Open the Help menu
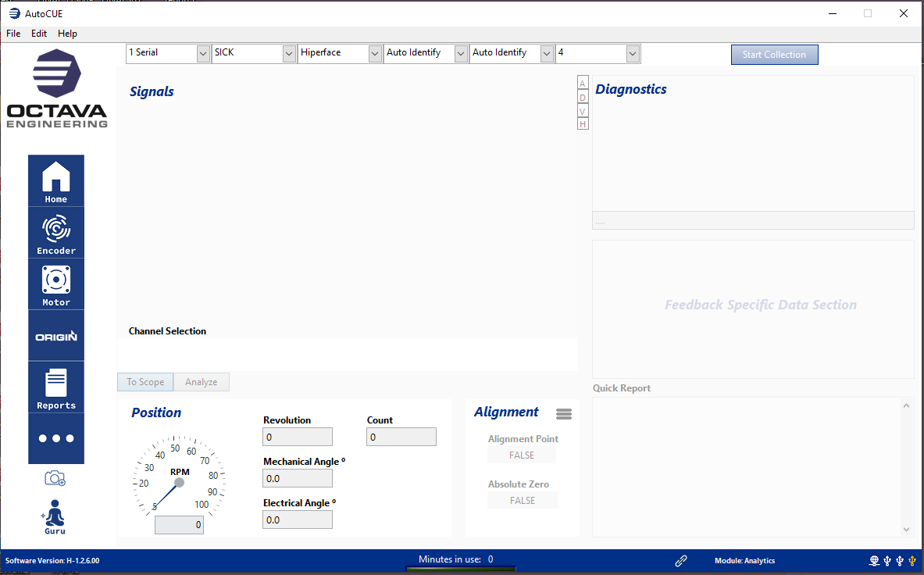 [x=67, y=34]
